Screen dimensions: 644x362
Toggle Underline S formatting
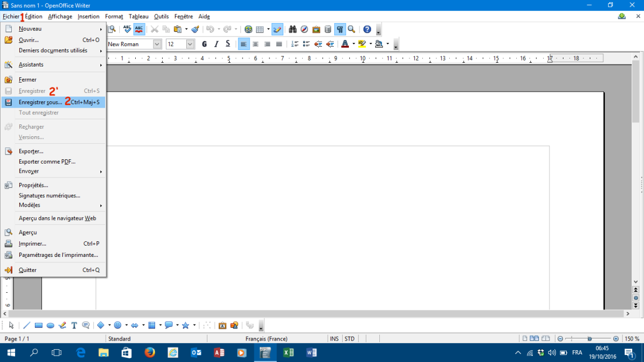coord(228,44)
